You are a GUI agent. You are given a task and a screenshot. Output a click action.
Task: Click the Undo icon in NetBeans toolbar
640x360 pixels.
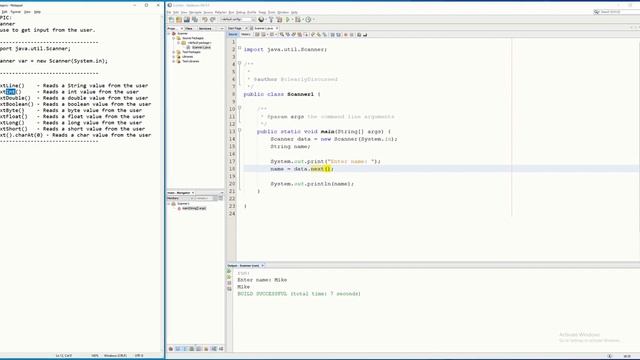coord(205,20)
